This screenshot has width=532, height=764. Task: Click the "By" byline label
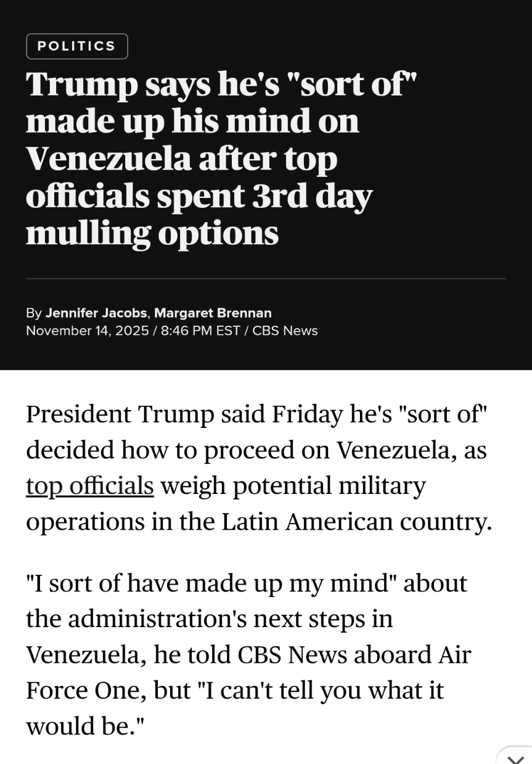coord(33,313)
